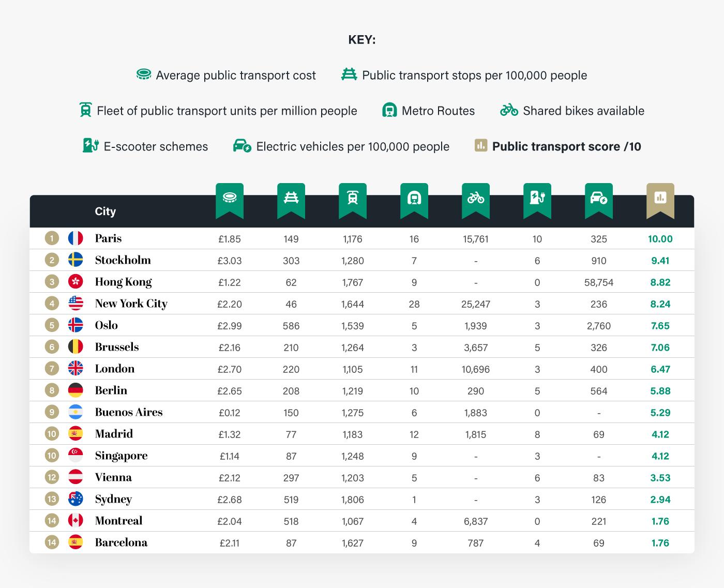
Task: Click the French flag beside Paris
Action: point(76,238)
